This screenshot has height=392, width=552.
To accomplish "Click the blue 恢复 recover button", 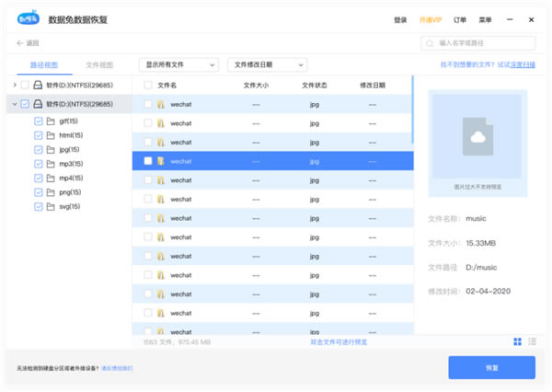I will pyautogui.click(x=492, y=368).
